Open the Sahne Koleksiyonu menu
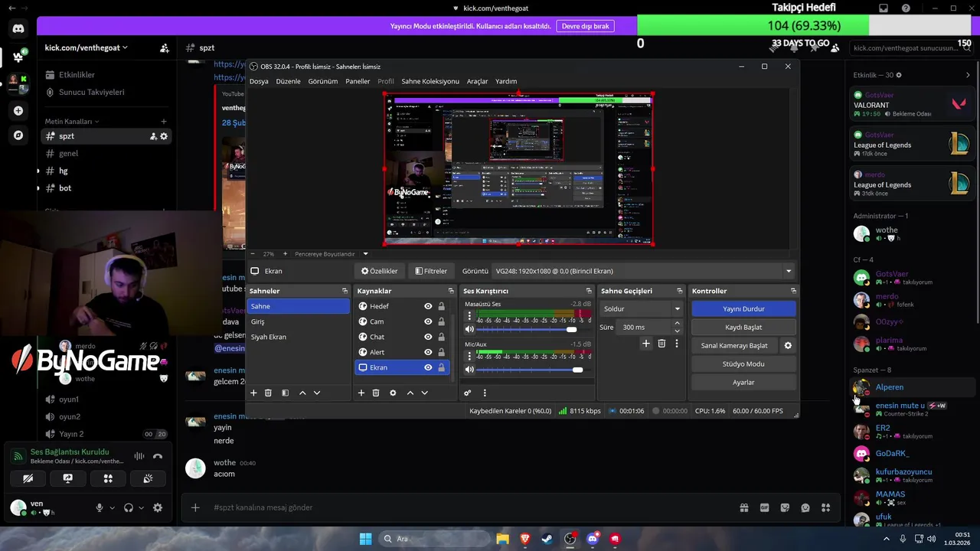 (x=430, y=81)
